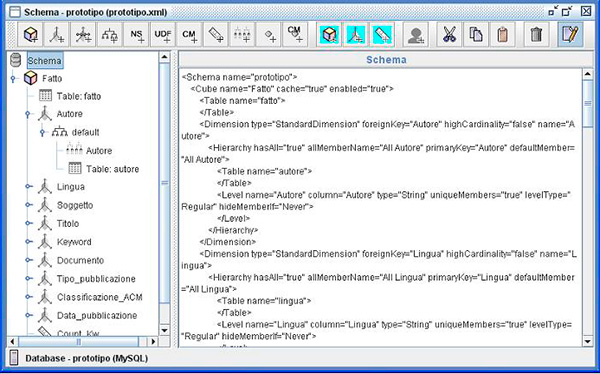
Task: Click the Schema header above the XML pane
Action: tap(386, 60)
